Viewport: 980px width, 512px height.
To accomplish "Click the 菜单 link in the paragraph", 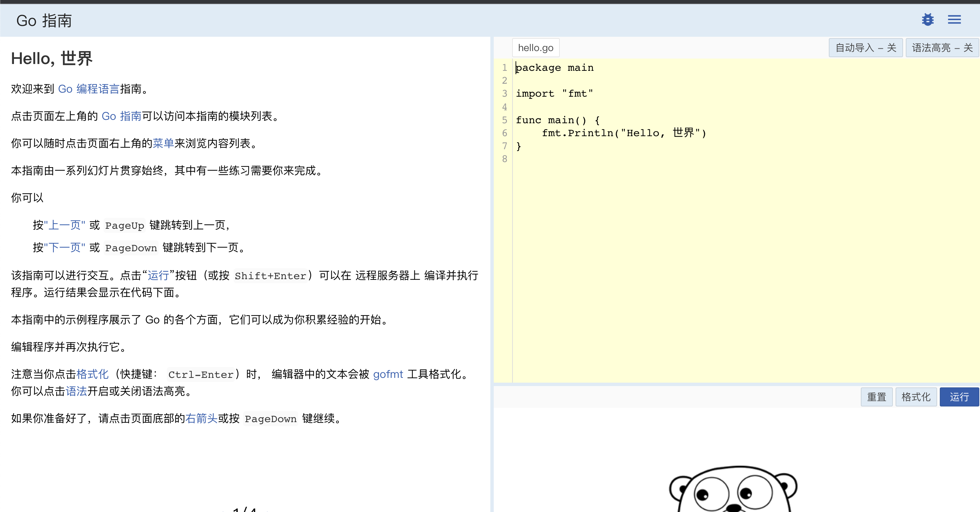I will click(x=163, y=143).
